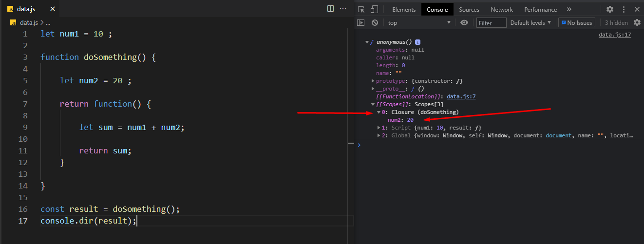Viewport: 644px width, 244px height.
Task: Open customize DevTools vertical dots menu
Action: point(624,9)
